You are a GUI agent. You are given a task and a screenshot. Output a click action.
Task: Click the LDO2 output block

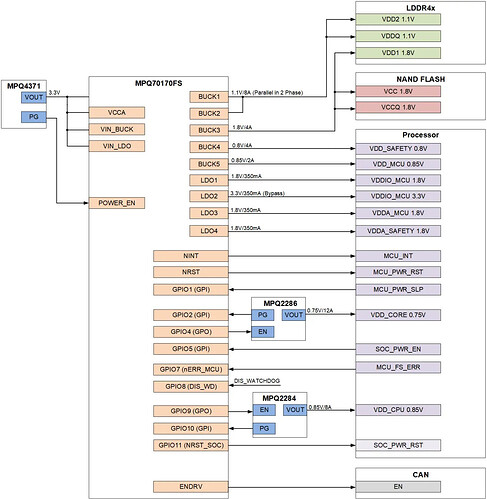click(x=209, y=196)
